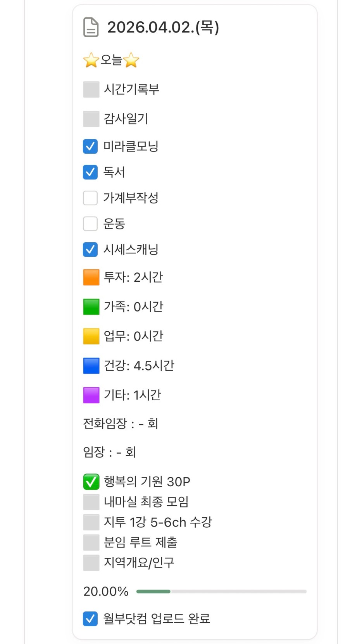Click the blue square next to 건강
362x644 pixels.
(91, 366)
